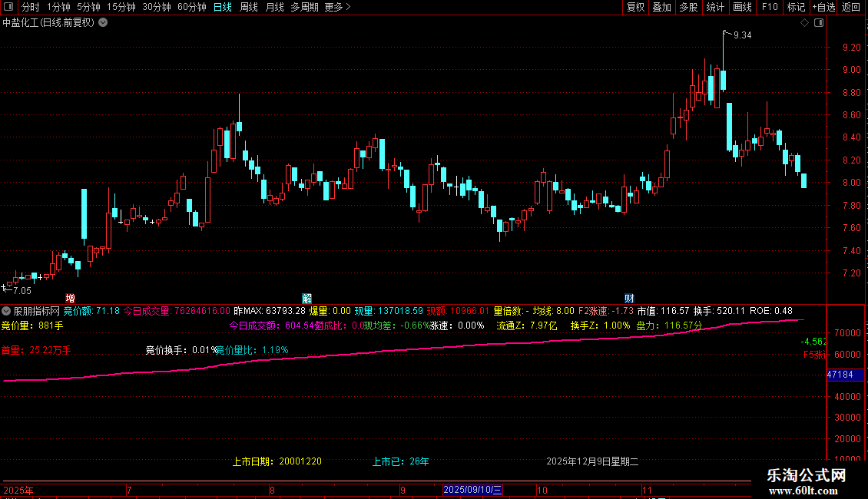
Task: Expand the 更多 periods menu
Action: pyautogui.click(x=337, y=7)
